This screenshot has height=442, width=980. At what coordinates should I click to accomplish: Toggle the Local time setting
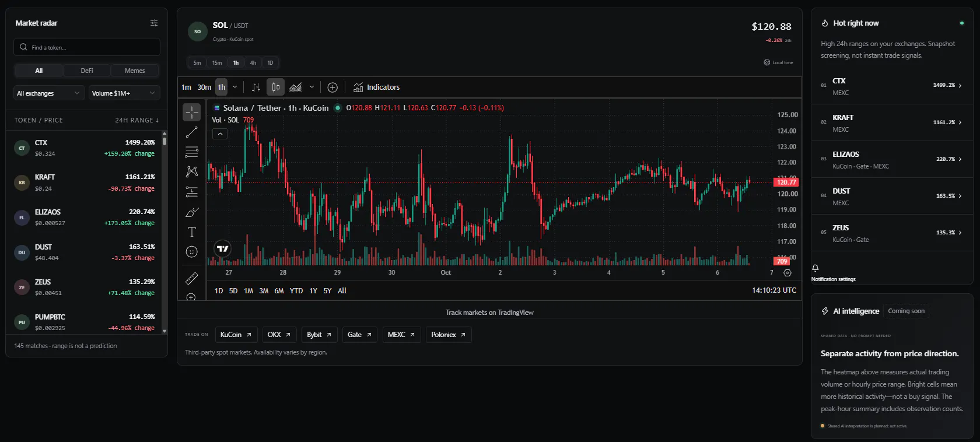click(x=778, y=62)
